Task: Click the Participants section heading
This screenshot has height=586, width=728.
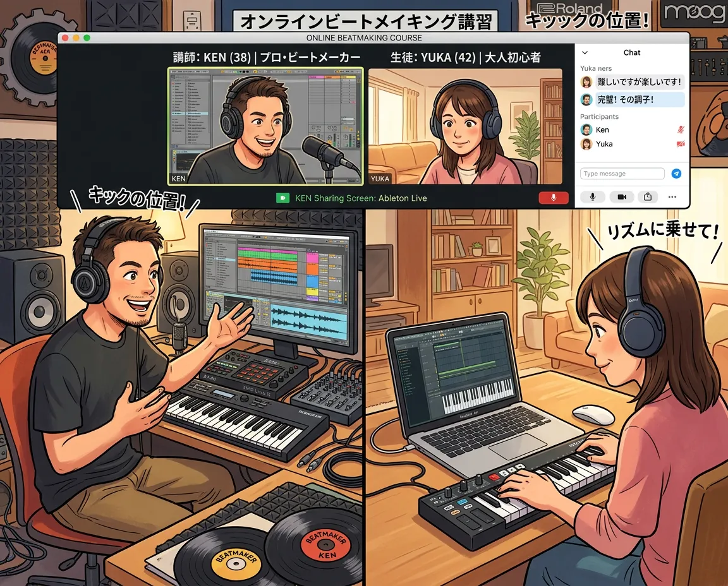Action: (x=599, y=116)
